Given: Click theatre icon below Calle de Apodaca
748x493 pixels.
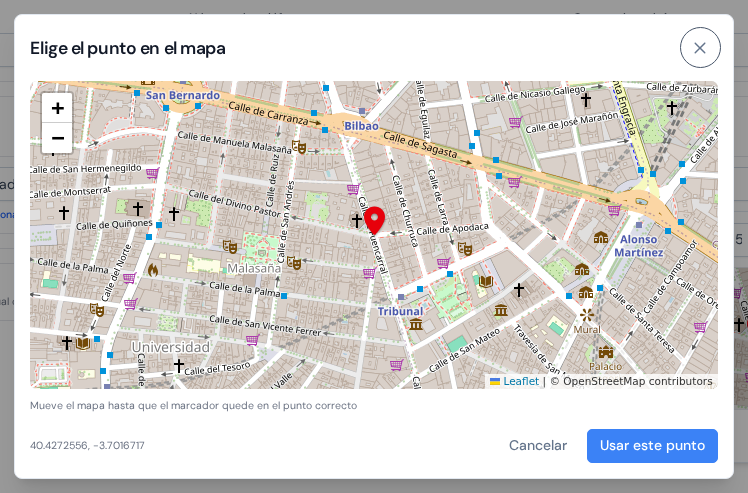Looking at the screenshot, I should tap(465, 249).
